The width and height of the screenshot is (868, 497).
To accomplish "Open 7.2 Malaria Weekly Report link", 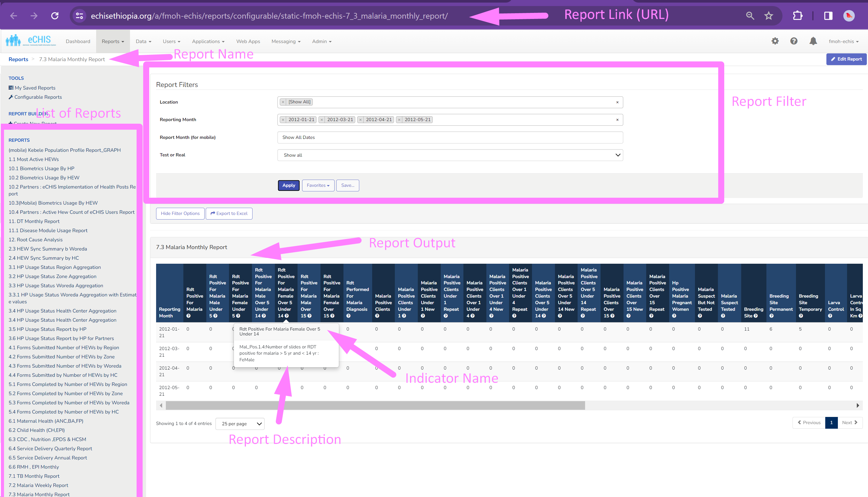I will pos(38,485).
